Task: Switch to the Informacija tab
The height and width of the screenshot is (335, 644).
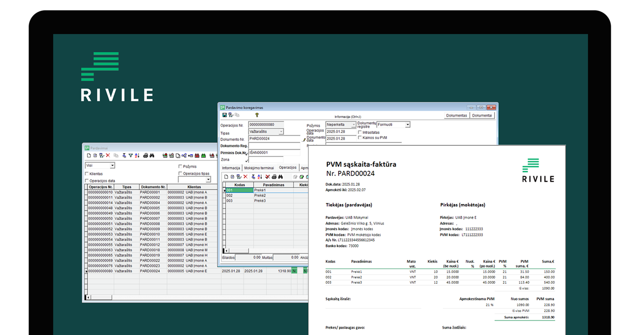Action: click(231, 168)
